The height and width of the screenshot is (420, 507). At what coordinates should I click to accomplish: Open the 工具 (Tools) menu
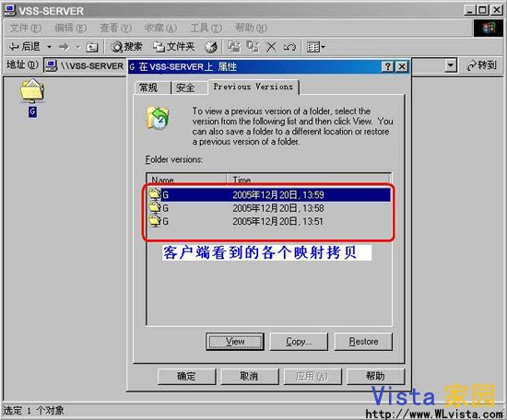[206, 29]
